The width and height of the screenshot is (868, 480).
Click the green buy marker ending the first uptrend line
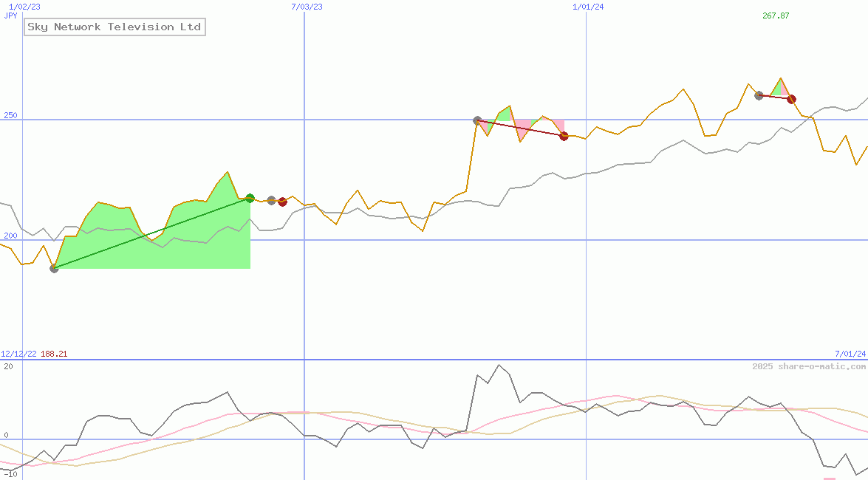coord(250,198)
